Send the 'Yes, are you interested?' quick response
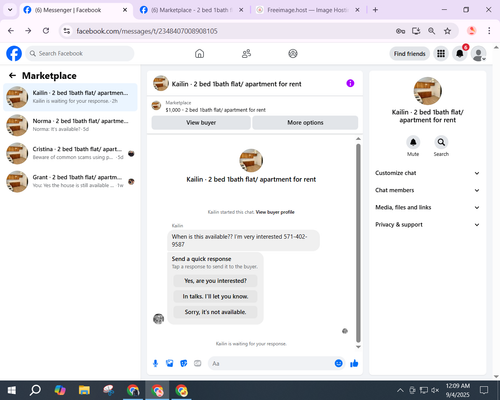 215,281
